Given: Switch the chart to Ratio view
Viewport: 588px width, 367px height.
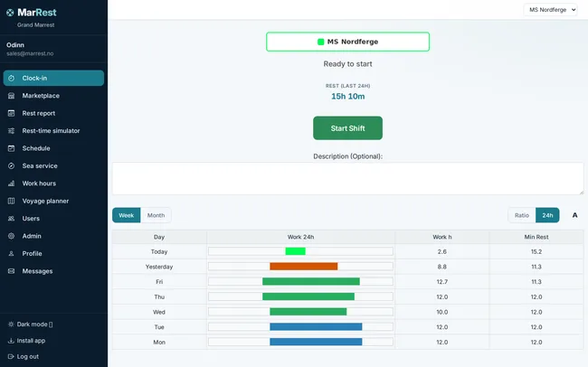Looking at the screenshot, I should (522, 215).
